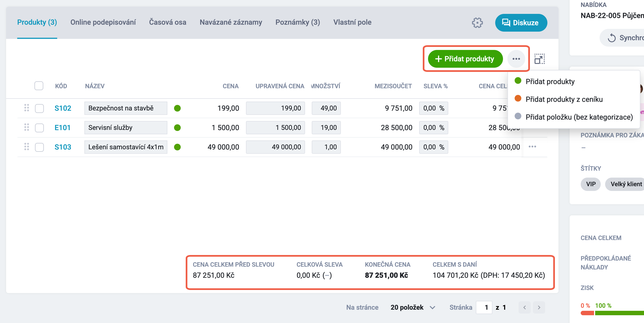Toggle the select-all checkbox in the header
The image size is (644, 323).
(x=39, y=86)
